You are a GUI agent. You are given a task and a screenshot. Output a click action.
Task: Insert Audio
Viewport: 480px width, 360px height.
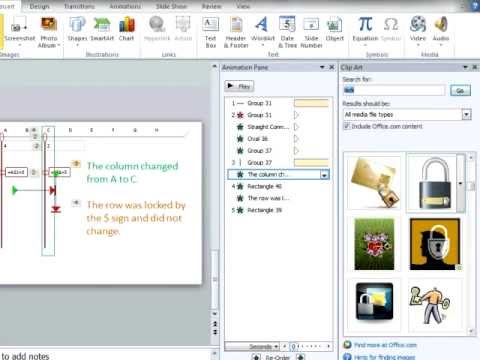[x=441, y=31]
